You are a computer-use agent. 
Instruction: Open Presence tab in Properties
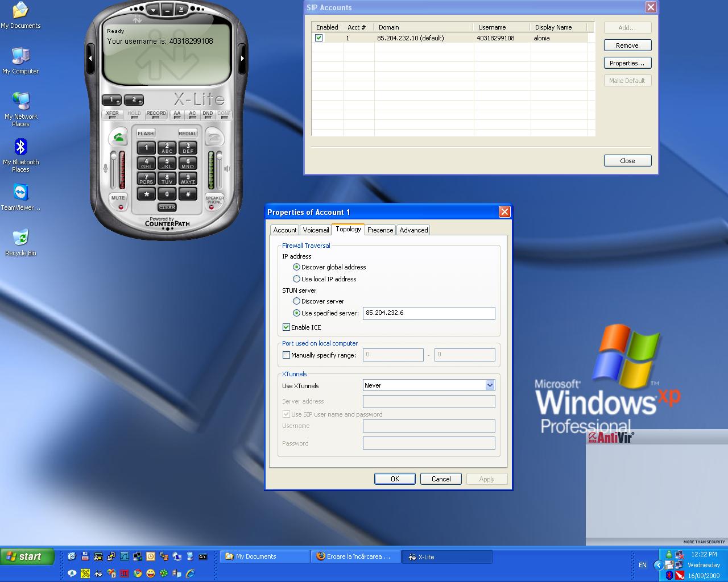tap(380, 230)
